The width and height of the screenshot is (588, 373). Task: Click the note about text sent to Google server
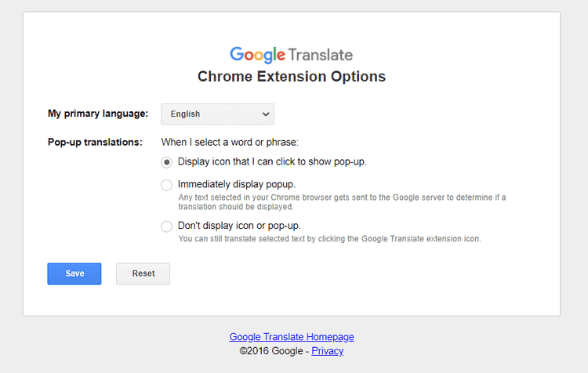coord(342,202)
